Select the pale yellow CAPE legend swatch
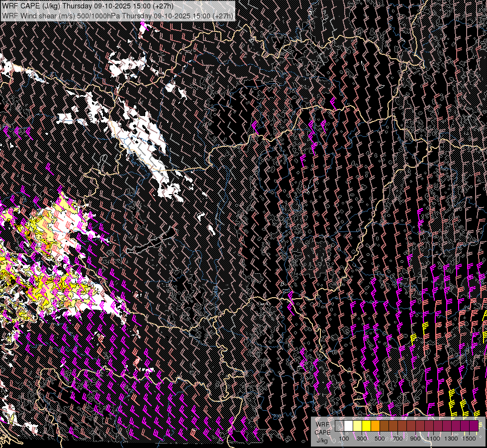The height and width of the screenshot is (448, 487). click(357, 426)
